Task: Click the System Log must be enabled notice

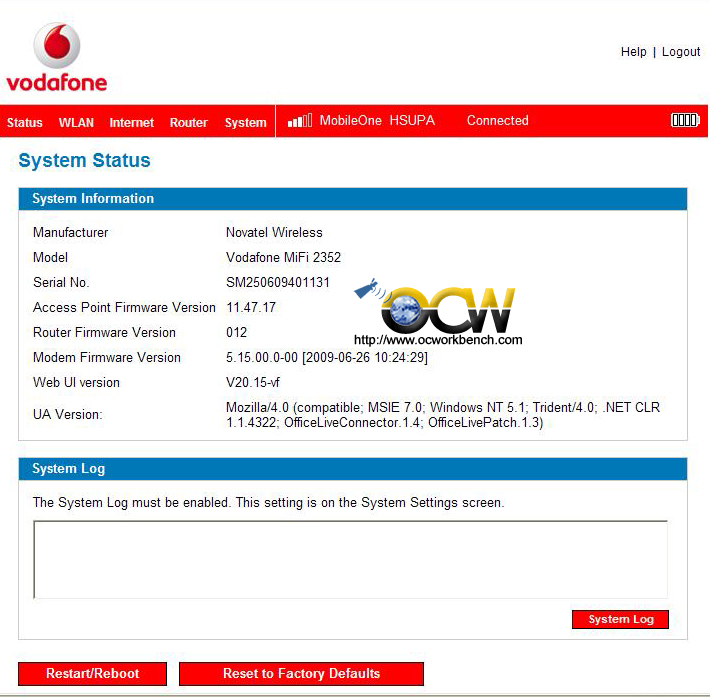Action: click(269, 503)
